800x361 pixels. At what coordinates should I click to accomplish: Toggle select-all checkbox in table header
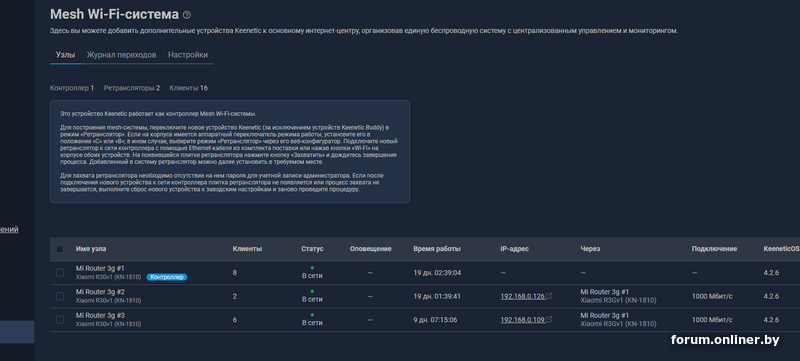pos(60,249)
